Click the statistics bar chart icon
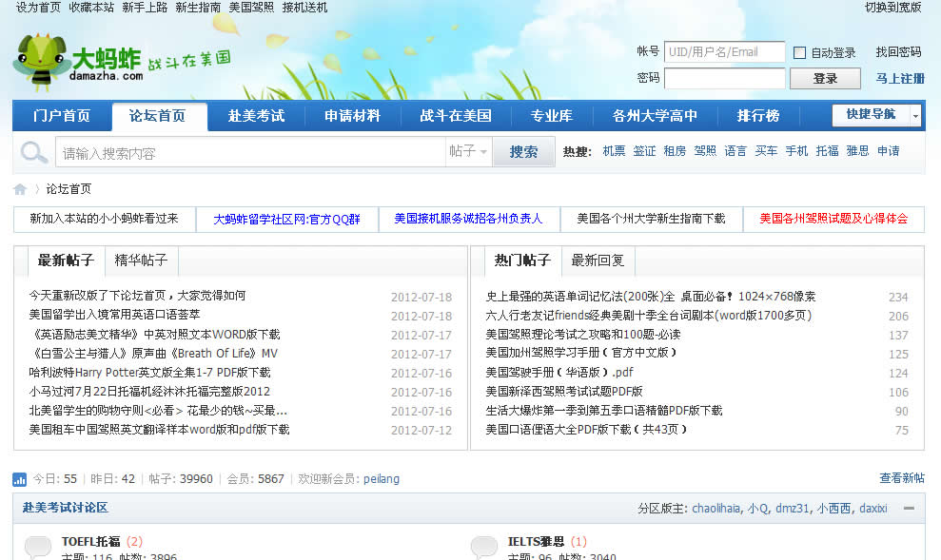 point(19,479)
